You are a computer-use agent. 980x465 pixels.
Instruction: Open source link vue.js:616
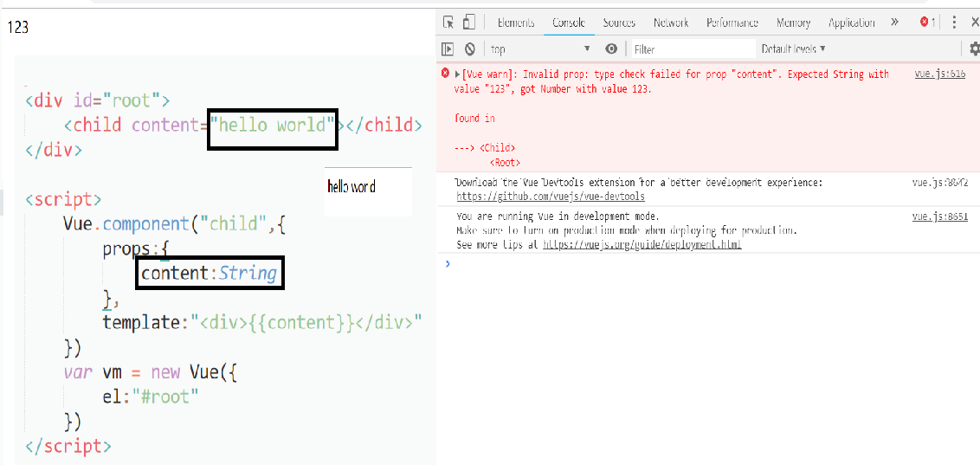939,74
